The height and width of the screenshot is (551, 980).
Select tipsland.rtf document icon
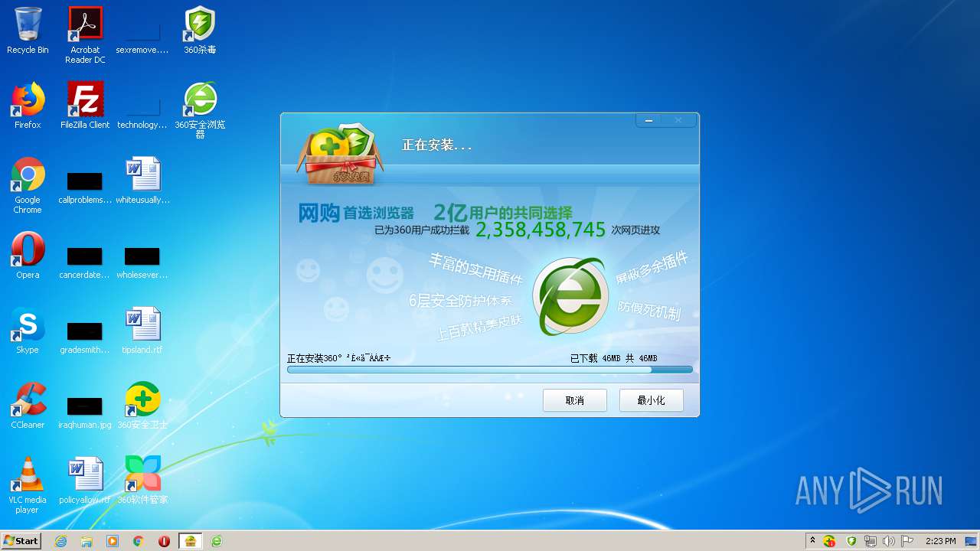point(142,331)
